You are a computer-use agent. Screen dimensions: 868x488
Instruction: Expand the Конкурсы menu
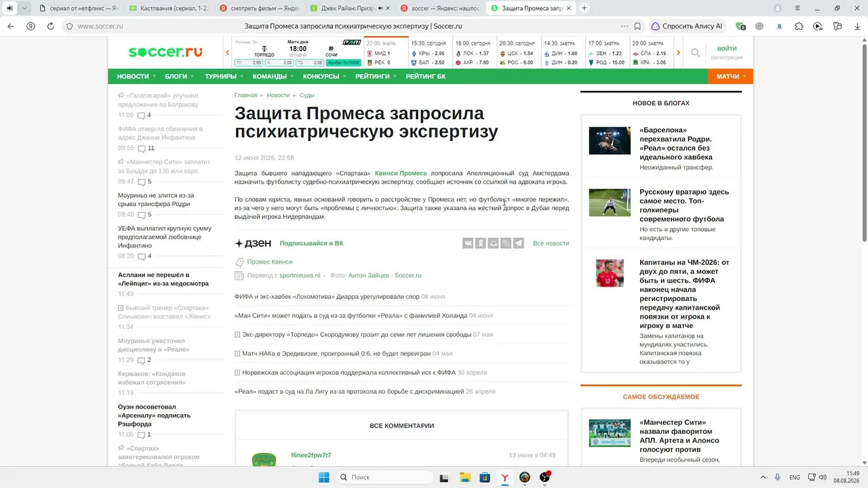pyautogui.click(x=324, y=77)
